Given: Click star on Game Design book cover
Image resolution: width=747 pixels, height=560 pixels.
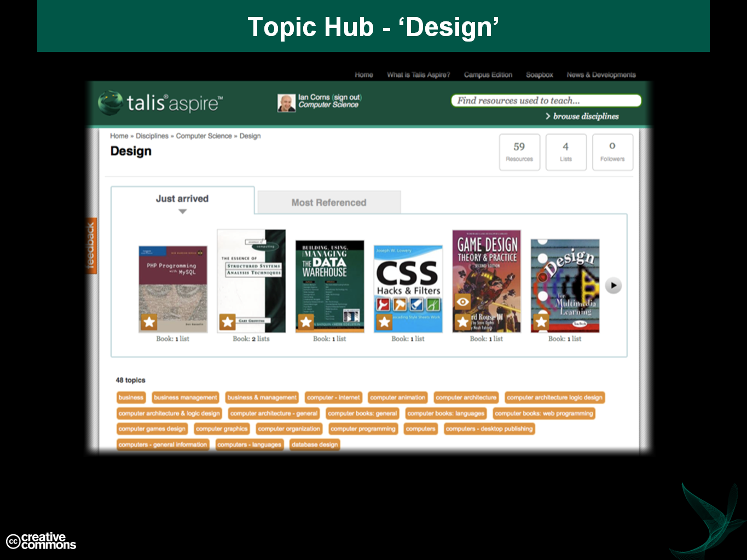Looking at the screenshot, I should pyautogui.click(x=462, y=322).
